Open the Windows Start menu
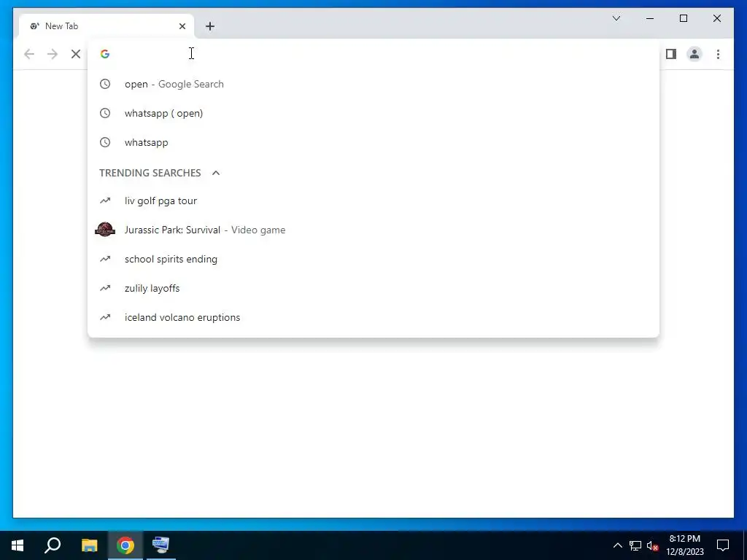The height and width of the screenshot is (560, 747). (x=18, y=545)
